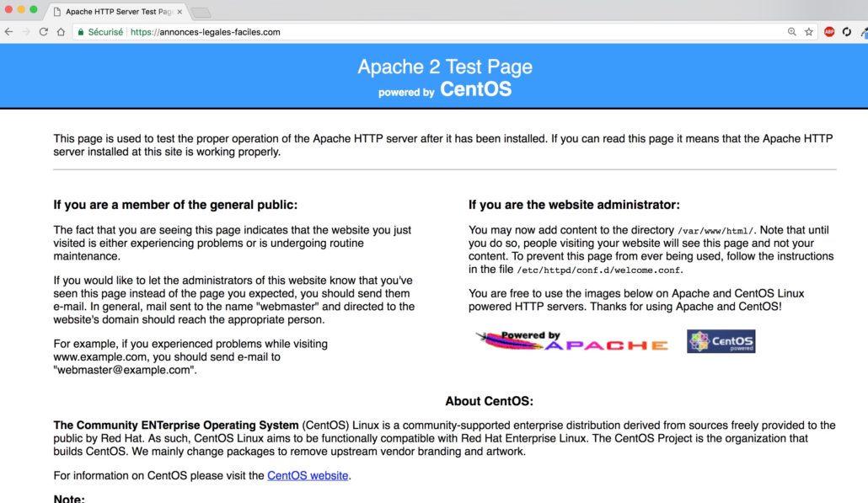The width and height of the screenshot is (868, 503).
Task: Click the Apache 2 Test Page heading
Action: point(445,67)
